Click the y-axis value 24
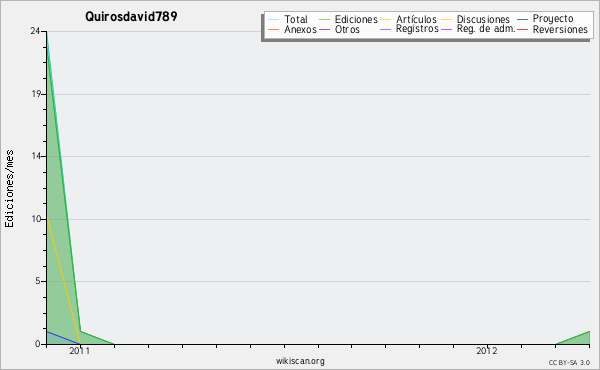600x370 pixels. coord(35,31)
